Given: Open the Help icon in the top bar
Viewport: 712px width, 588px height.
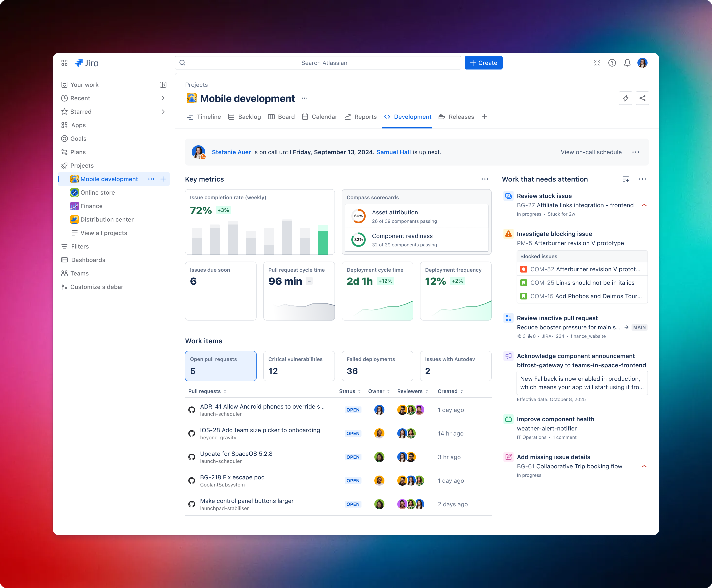Looking at the screenshot, I should click(612, 63).
